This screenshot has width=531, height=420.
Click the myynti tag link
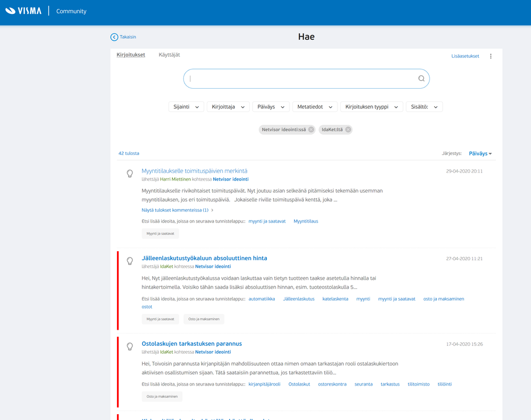[363, 299]
